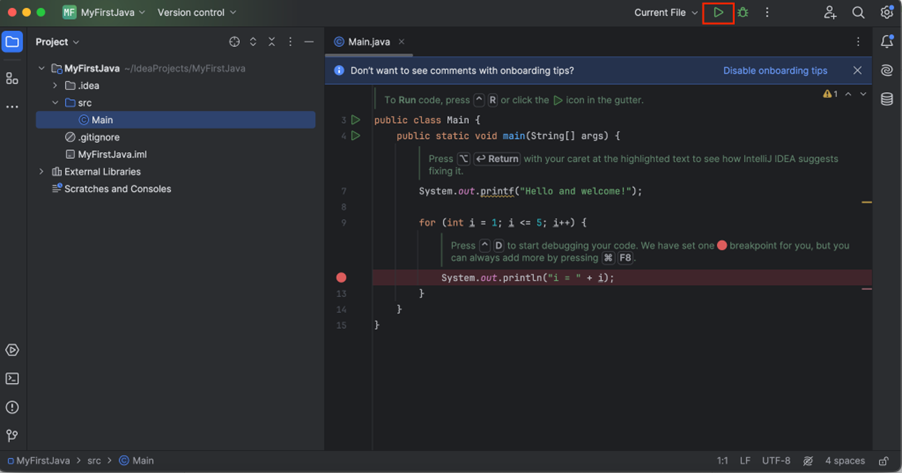Image resolution: width=902 pixels, height=473 pixels.
Task: Click Disable onboarding tips link
Action: pyautogui.click(x=775, y=71)
